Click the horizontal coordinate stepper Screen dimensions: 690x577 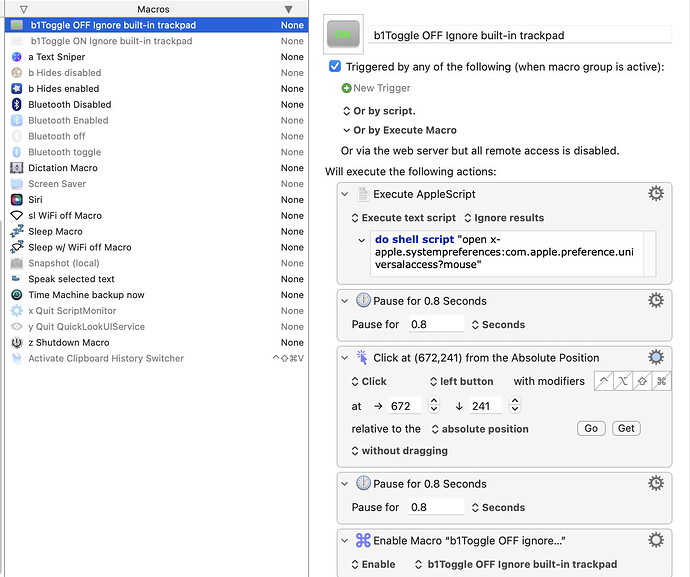click(434, 405)
